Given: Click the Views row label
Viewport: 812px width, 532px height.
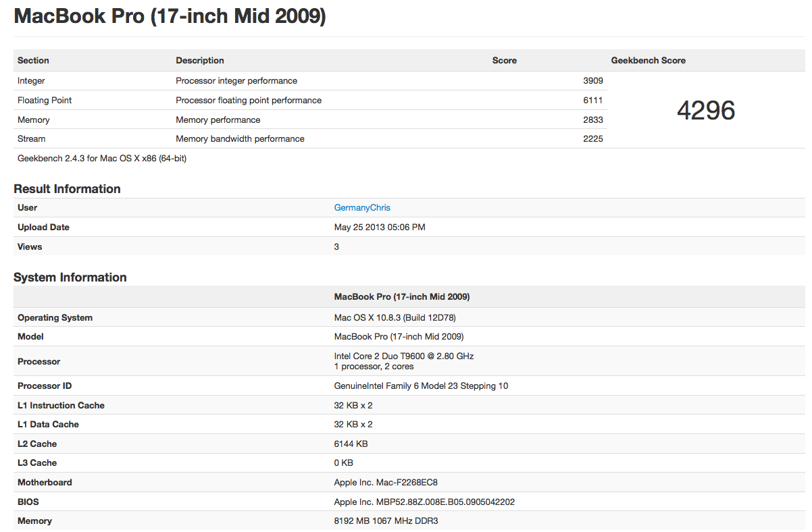Looking at the screenshot, I should click(x=30, y=247).
